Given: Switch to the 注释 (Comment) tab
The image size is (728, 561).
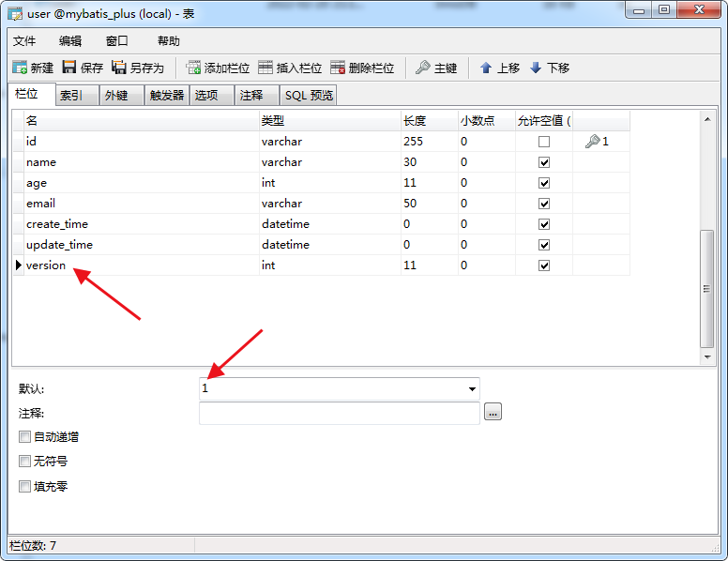Looking at the screenshot, I should tap(257, 95).
